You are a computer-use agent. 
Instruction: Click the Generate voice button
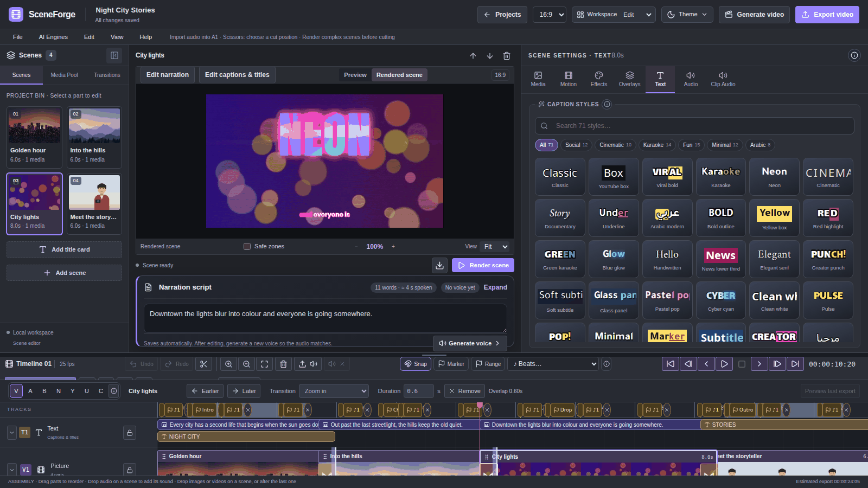(470, 343)
